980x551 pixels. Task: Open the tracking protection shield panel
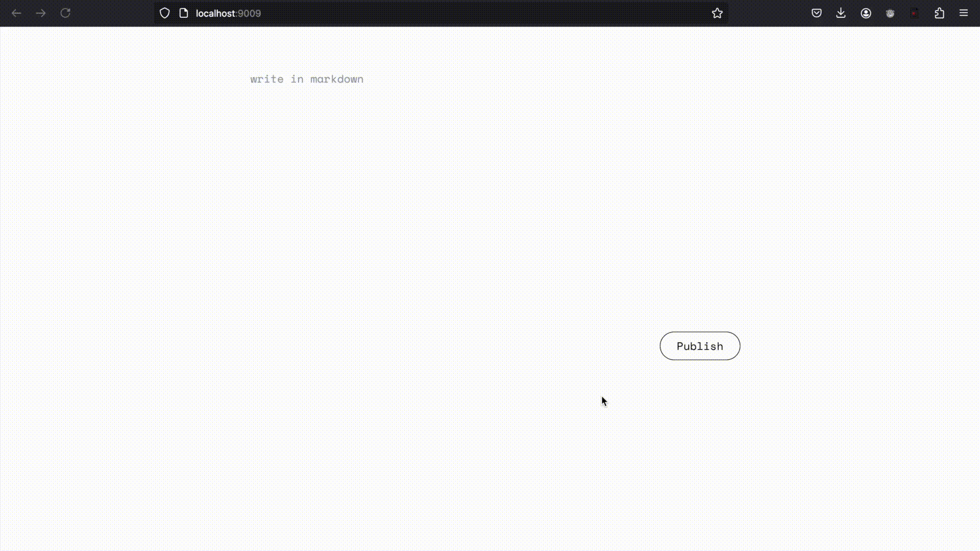click(x=164, y=13)
